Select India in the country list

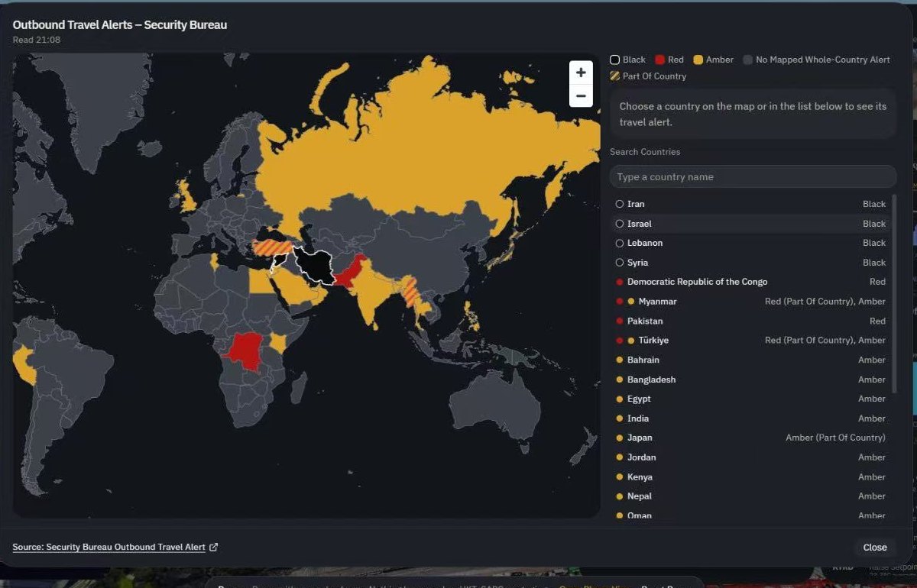click(x=750, y=418)
